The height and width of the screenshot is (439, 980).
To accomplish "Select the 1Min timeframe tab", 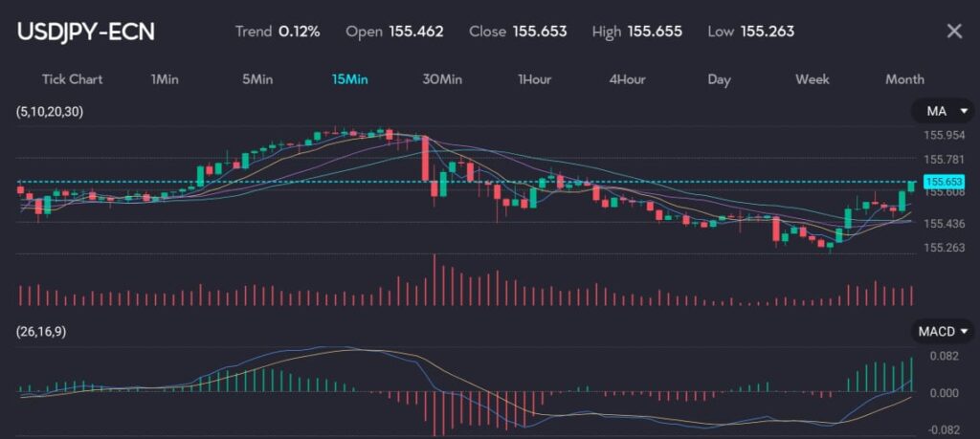I will pyautogui.click(x=165, y=79).
